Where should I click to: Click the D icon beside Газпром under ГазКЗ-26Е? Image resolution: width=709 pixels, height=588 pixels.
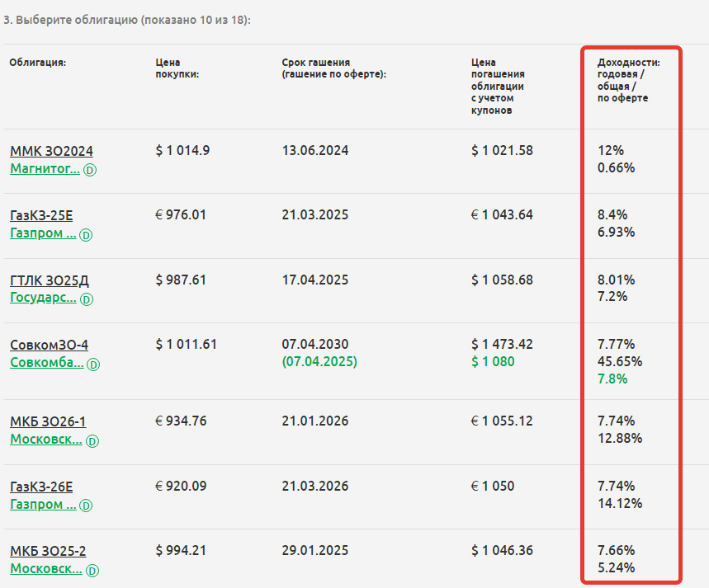(86, 506)
